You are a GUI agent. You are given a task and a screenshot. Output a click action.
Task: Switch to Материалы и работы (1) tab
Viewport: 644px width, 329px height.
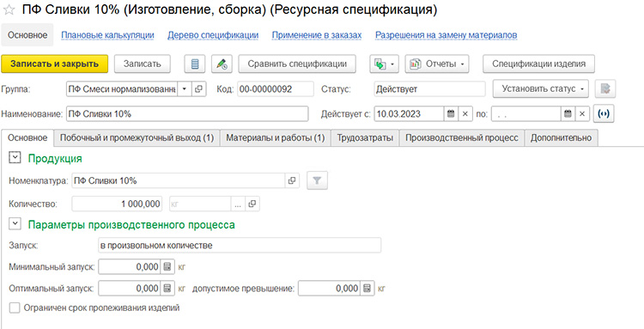coord(276,138)
